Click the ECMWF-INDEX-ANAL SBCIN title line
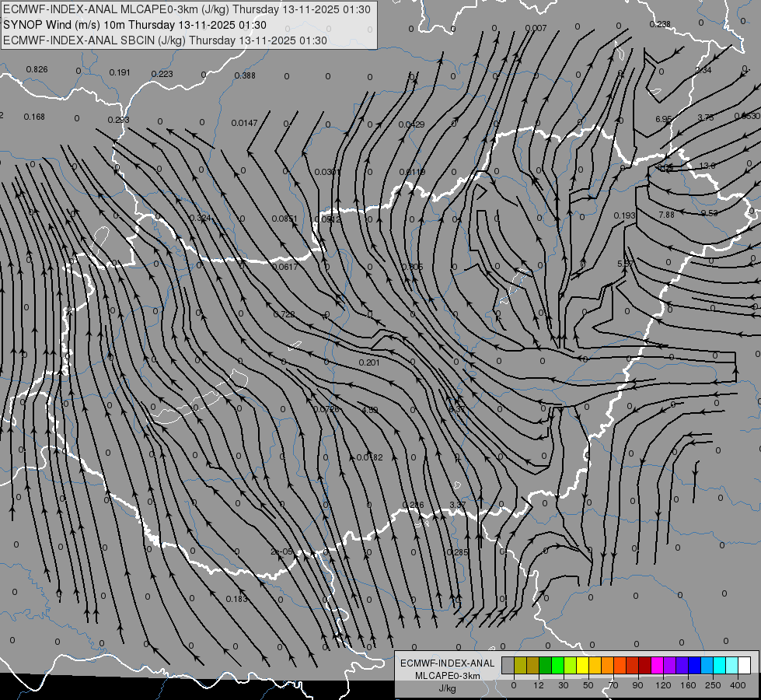This screenshot has width=761, height=700. pos(165,40)
